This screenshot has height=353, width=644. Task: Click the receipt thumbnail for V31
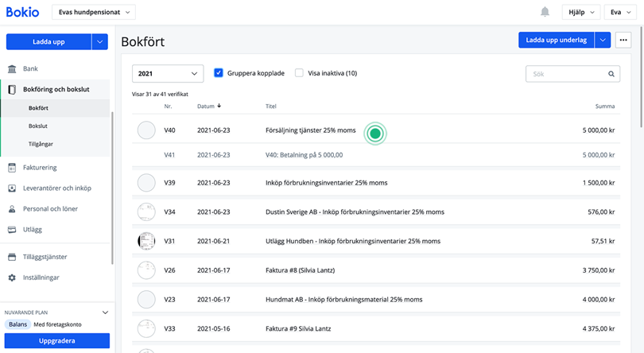click(146, 241)
